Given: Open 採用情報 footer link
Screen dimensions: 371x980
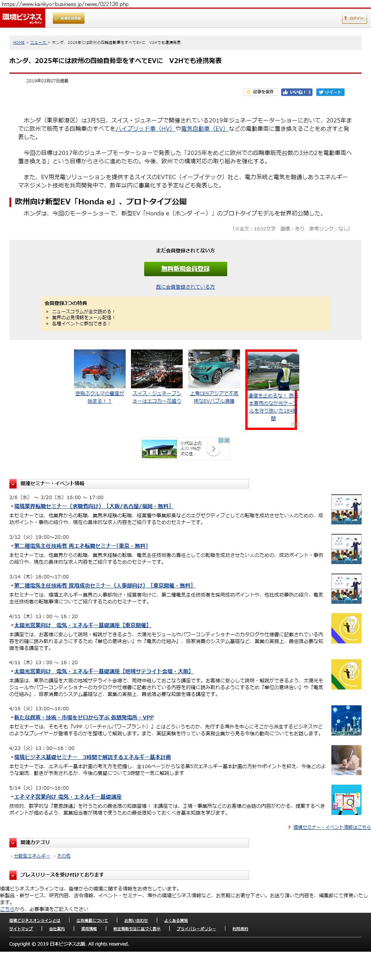Looking at the screenshot, I should pos(89,929).
